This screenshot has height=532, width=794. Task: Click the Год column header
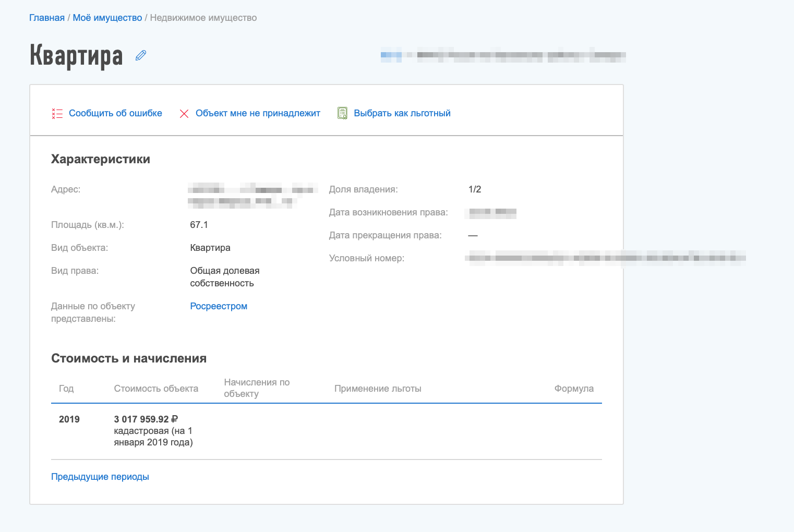pos(66,389)
